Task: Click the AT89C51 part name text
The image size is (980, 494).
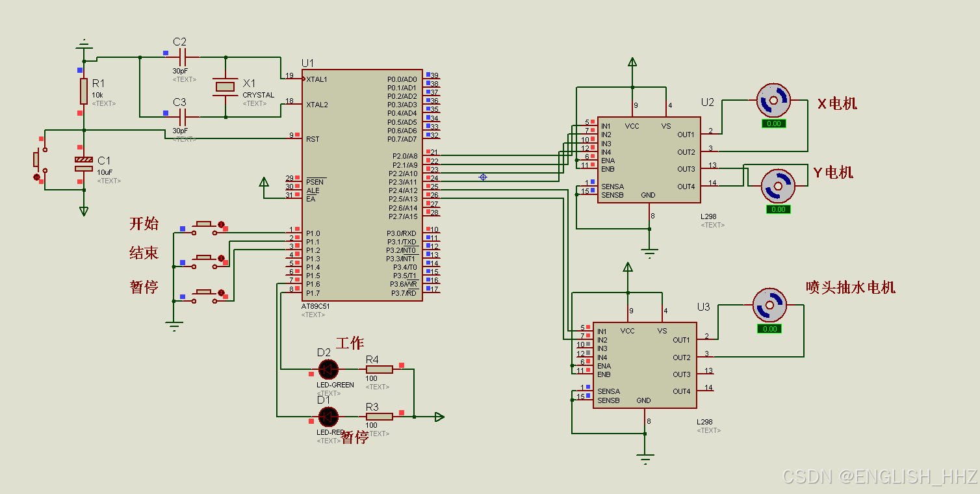Action: point(315,306)
